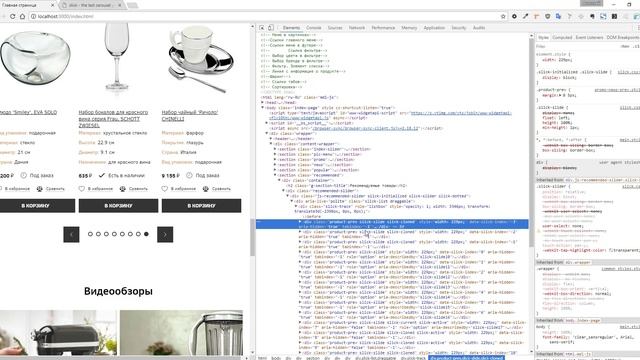640x360 pixels.
Task: Go to previous slide with the left arrow
Action: tap(71, 234)
